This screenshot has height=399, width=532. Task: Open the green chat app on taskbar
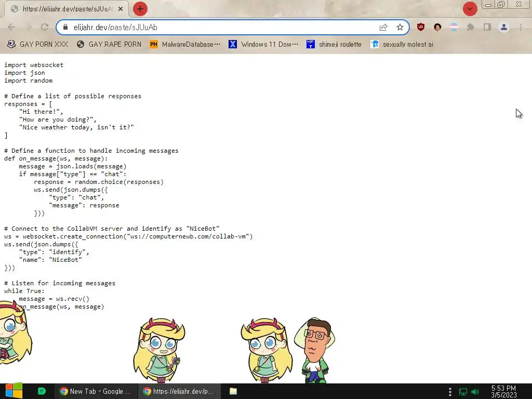tap(42, 391)
